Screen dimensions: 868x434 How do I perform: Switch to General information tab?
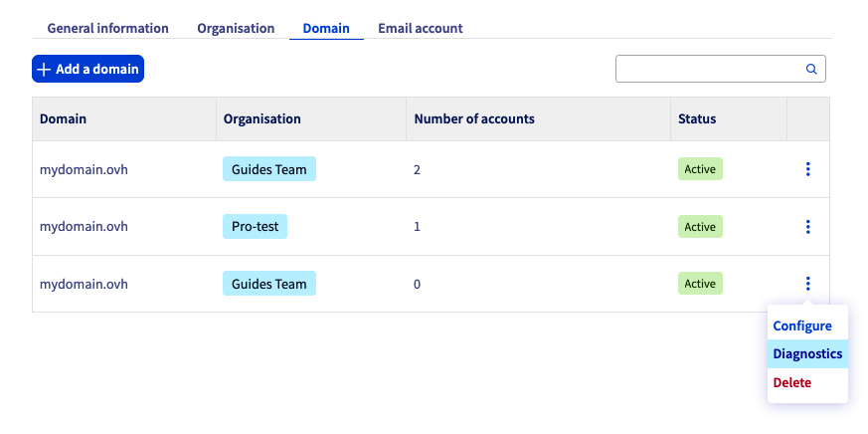[107, 28]
